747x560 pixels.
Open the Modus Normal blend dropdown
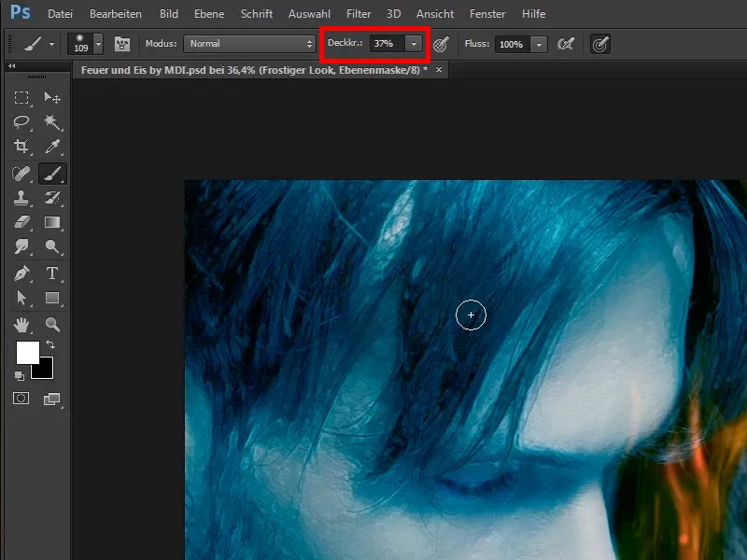tap(249, 44)
